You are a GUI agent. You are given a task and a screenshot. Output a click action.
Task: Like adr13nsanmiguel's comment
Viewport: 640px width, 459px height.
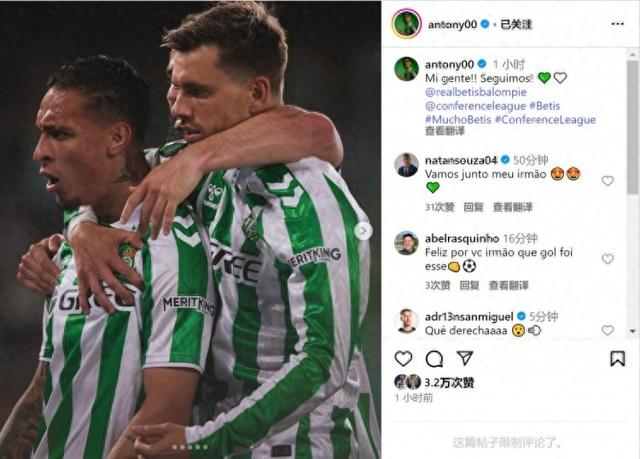click(x=607, y=330)
